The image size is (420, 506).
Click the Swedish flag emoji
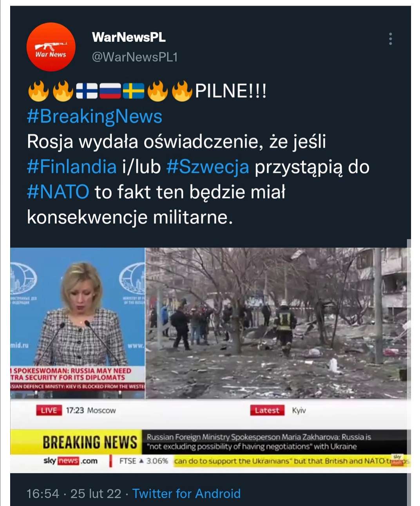(x=134, y=91)
